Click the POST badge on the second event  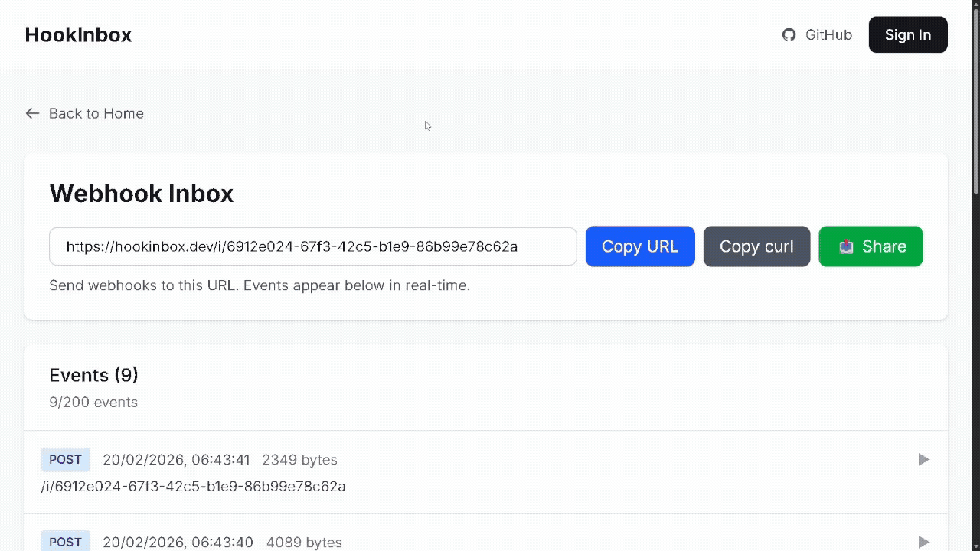(x=65, y=541)
